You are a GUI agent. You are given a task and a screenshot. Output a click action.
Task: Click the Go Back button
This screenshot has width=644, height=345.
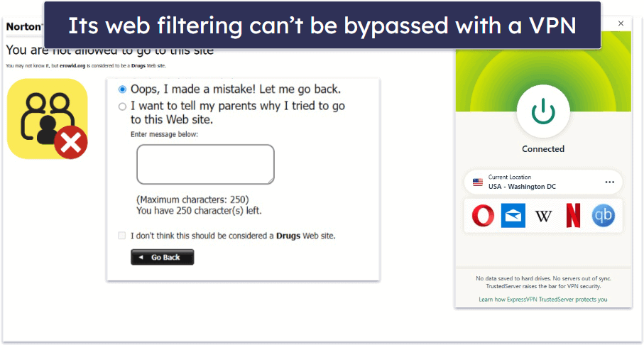[x=162, y=257]
